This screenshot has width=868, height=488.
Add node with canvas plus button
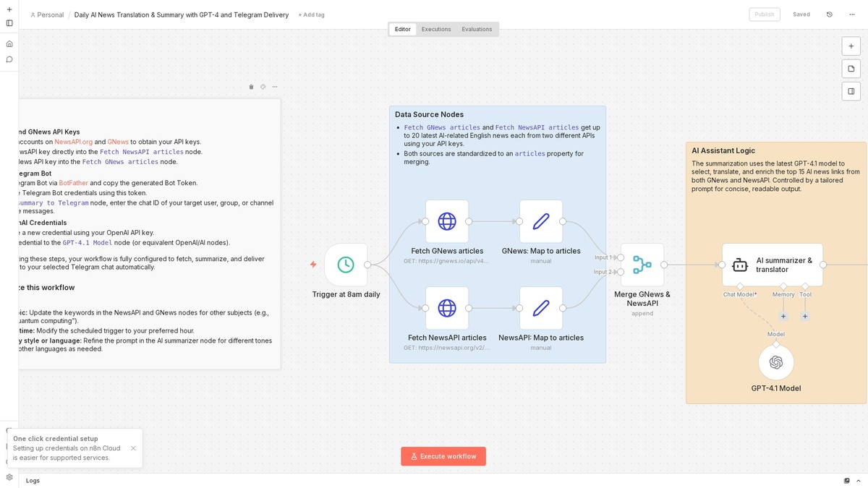pyautogui.click(x=851, y=46)
